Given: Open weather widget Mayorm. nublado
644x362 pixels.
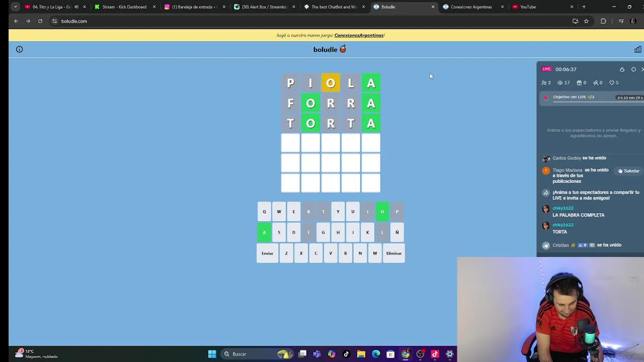Looking at the screenshot, I should click(36, 354).
